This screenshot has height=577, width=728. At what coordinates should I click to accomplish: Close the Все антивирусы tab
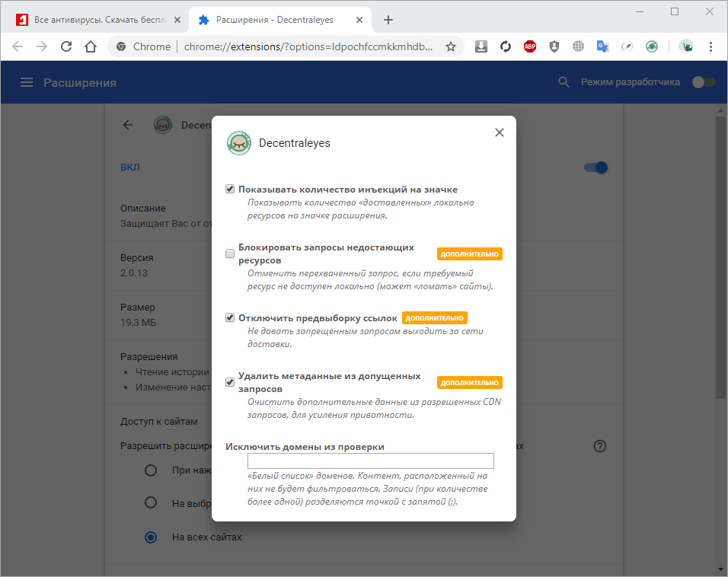[177, 20]
